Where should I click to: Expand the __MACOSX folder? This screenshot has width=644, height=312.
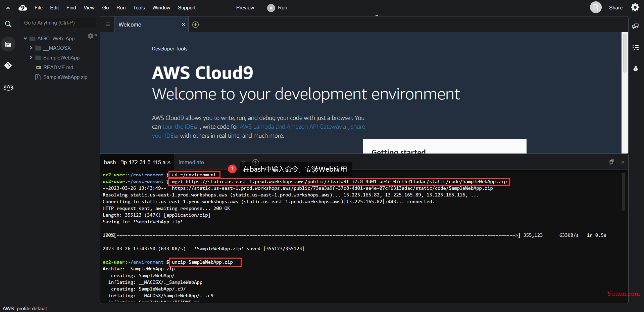(x=31, y=48)
